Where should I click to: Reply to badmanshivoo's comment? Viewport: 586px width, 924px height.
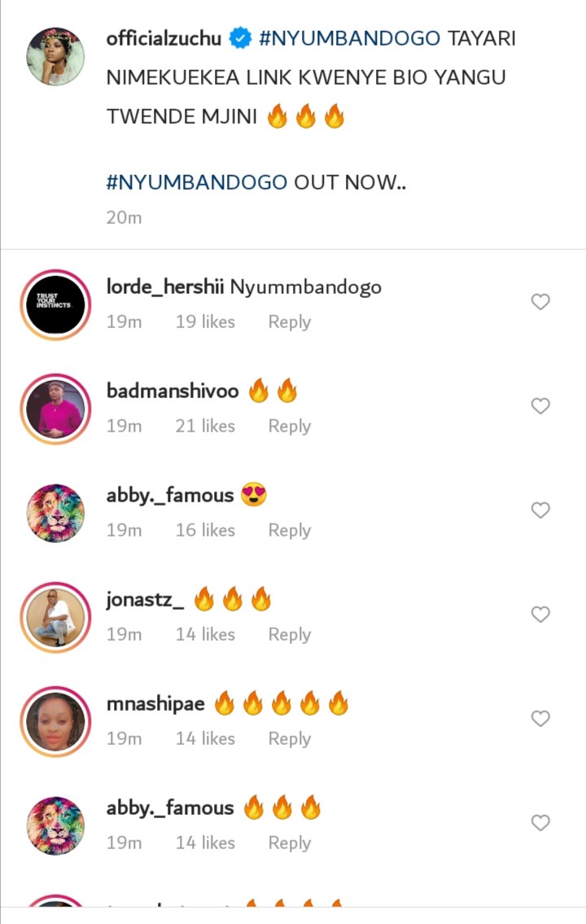[289, 426]
